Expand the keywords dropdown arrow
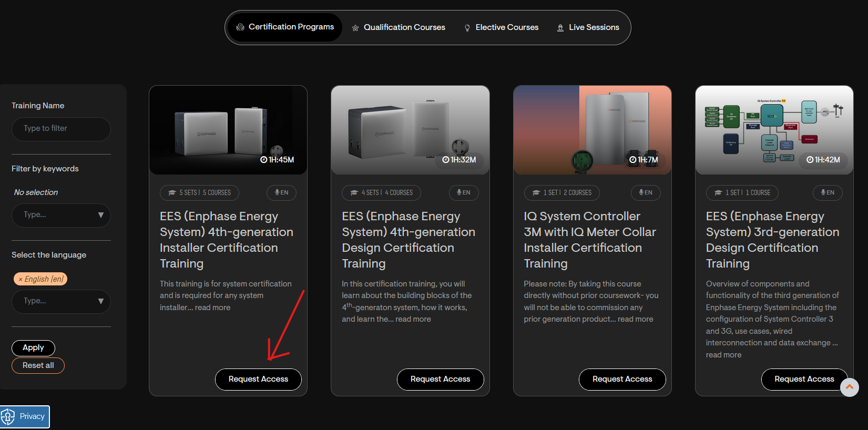This screenshot has height=430, width=868. pos(101,215)
